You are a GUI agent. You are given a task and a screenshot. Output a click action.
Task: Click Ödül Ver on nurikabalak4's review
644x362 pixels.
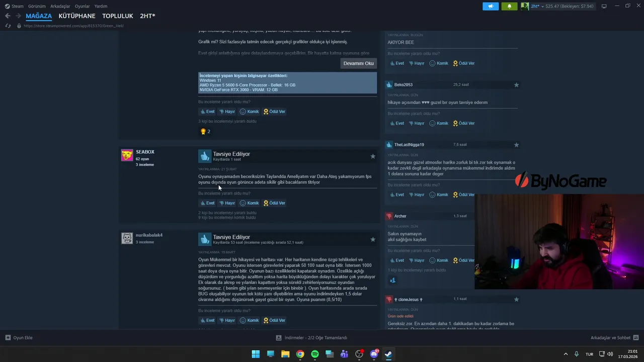[x=274, y=320]
